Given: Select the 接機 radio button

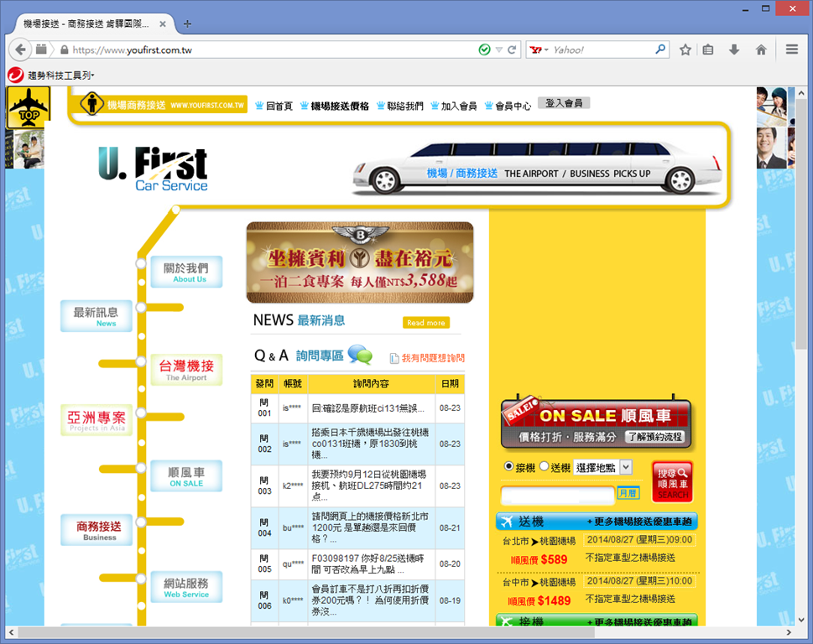Looking at the screenshot, I should (x=508, y=466).
